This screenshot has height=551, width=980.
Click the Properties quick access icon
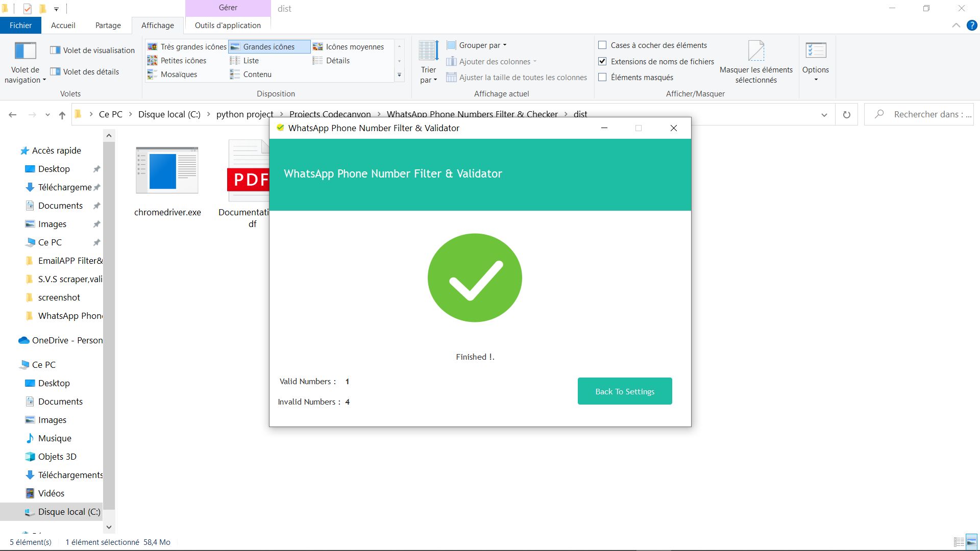28,9
